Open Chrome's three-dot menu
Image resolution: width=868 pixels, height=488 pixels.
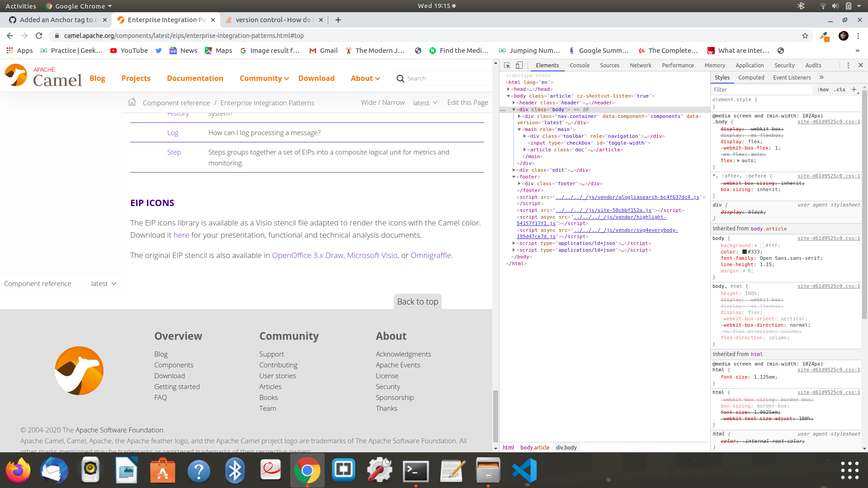(858, 36)
